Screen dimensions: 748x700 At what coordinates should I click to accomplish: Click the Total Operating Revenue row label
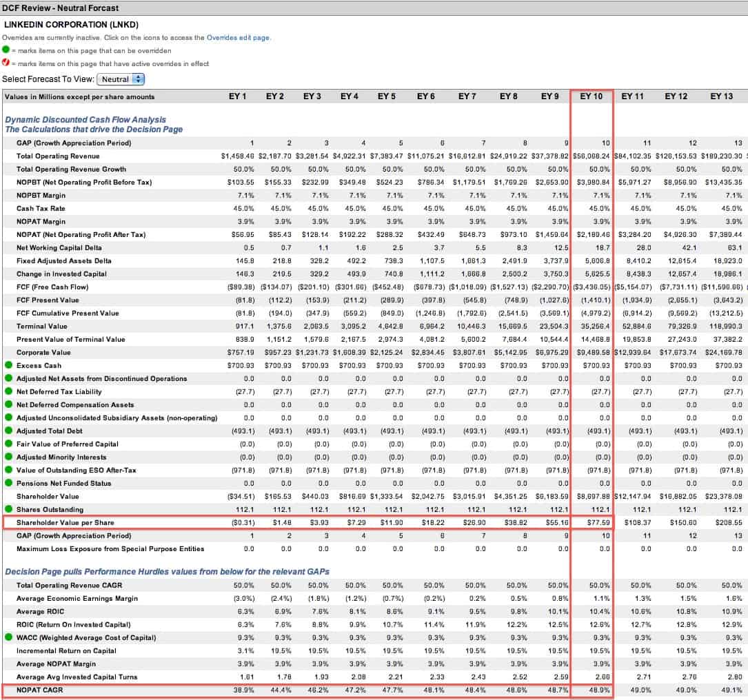pyautogui.click(x=58, y=156)
